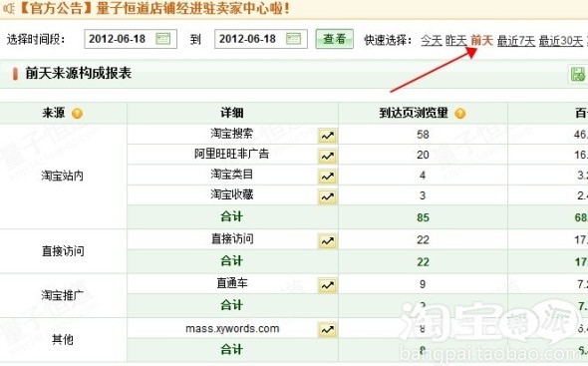
Task: Click help icon next to 到达页浏览量
Action: tap(460, 113)
